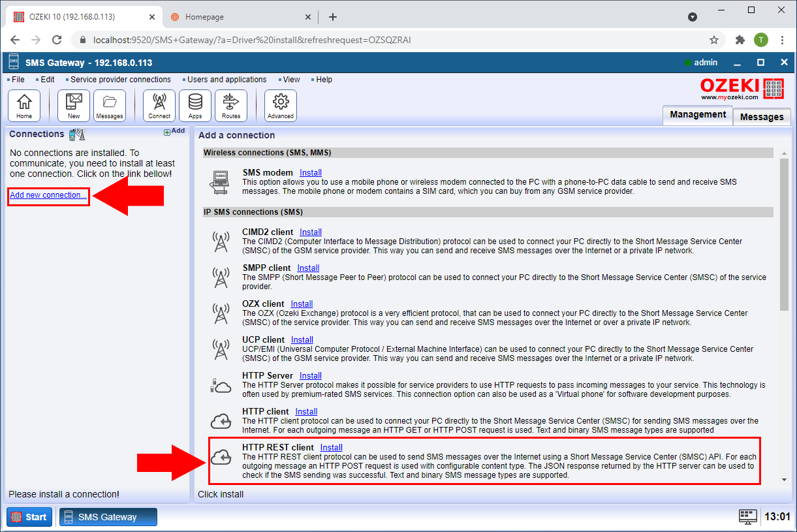Install the OZX client connection

pyautogui.click(x=302, y=304)
